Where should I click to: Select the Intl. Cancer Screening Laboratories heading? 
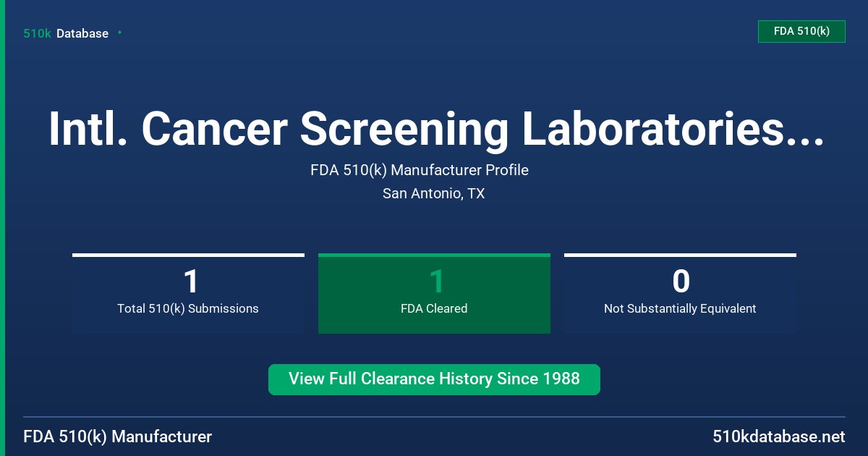click(x=436, y=129)
